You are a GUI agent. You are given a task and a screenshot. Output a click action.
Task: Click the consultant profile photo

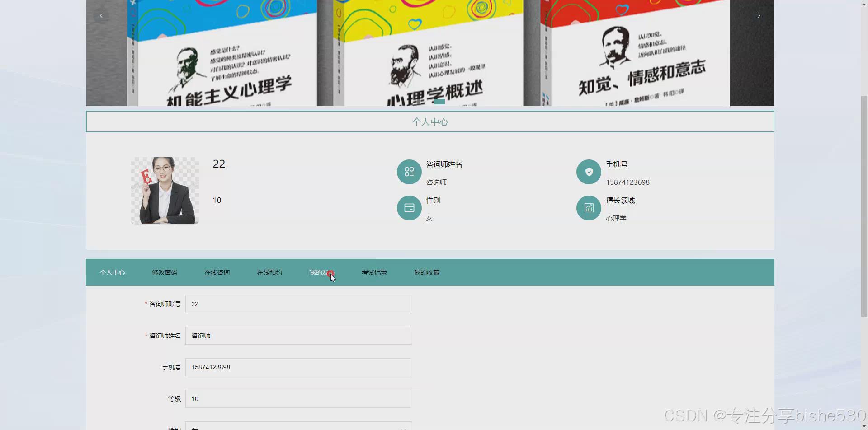pos(165,191)
